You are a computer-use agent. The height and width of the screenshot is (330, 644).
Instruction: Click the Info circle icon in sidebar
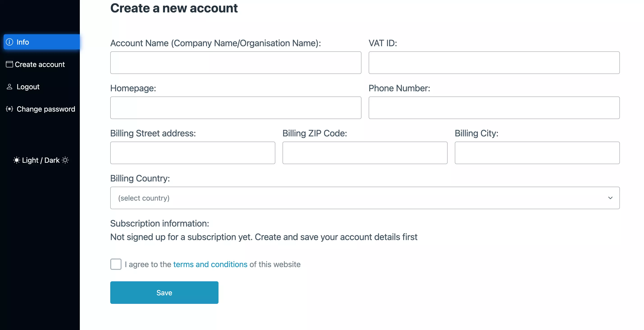pos(9,42)
